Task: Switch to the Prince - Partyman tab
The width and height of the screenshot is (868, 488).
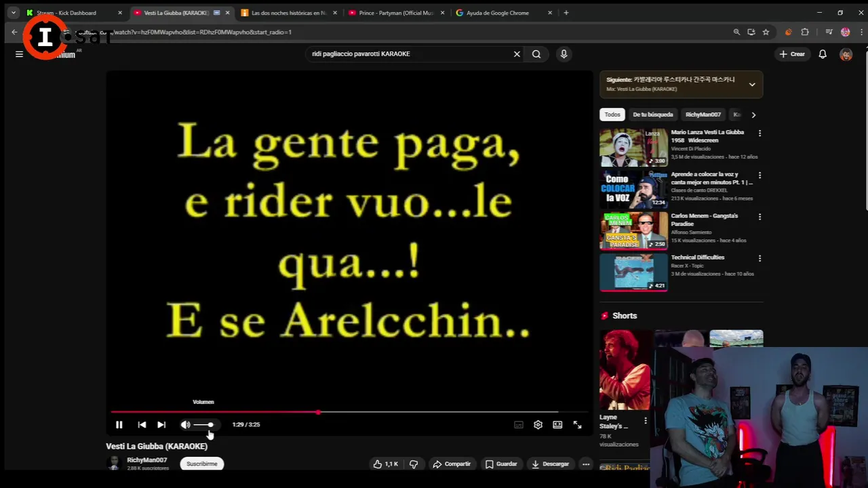Action: pos(397,13)
